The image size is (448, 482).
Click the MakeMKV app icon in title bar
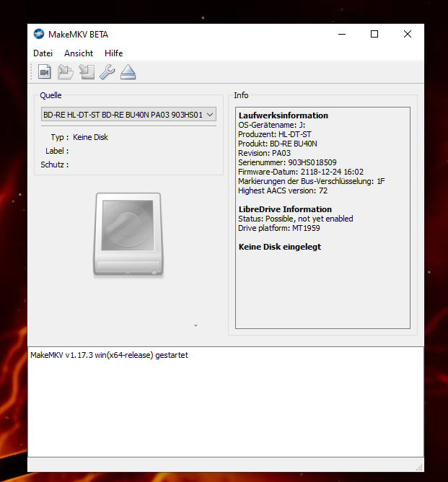click(39, 34)
